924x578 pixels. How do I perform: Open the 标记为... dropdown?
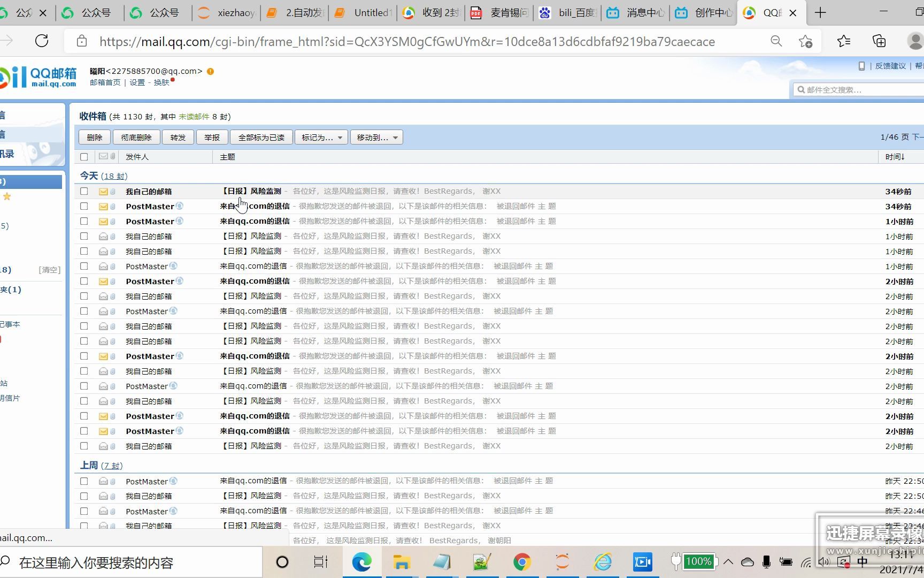coord(321,138)
